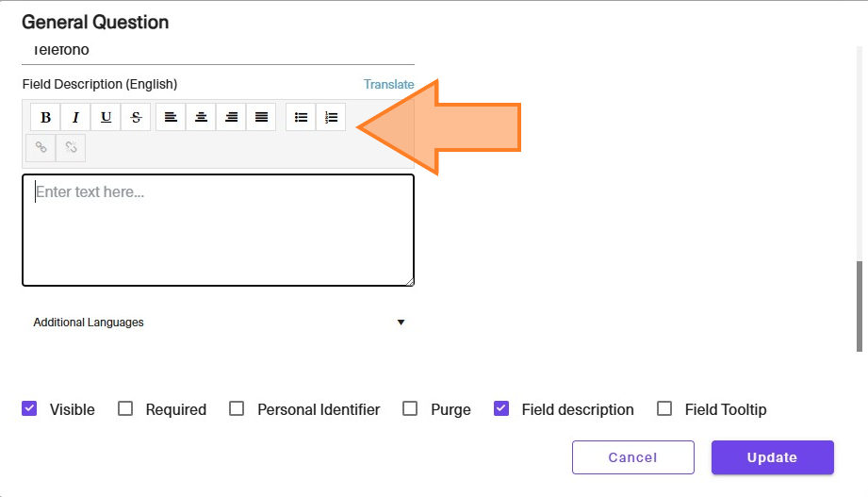
Task: Expand the Additional Languages section
Action: point(218,323)
